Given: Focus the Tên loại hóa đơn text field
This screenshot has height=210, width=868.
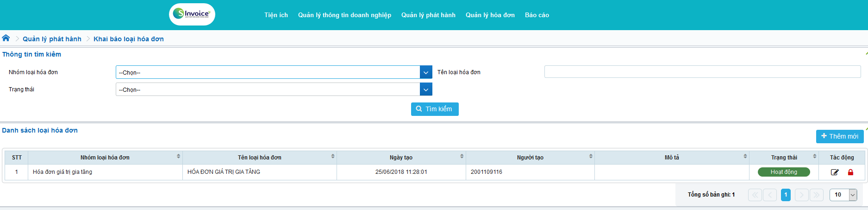Looking at the screenshot, I should coord(702,72).
